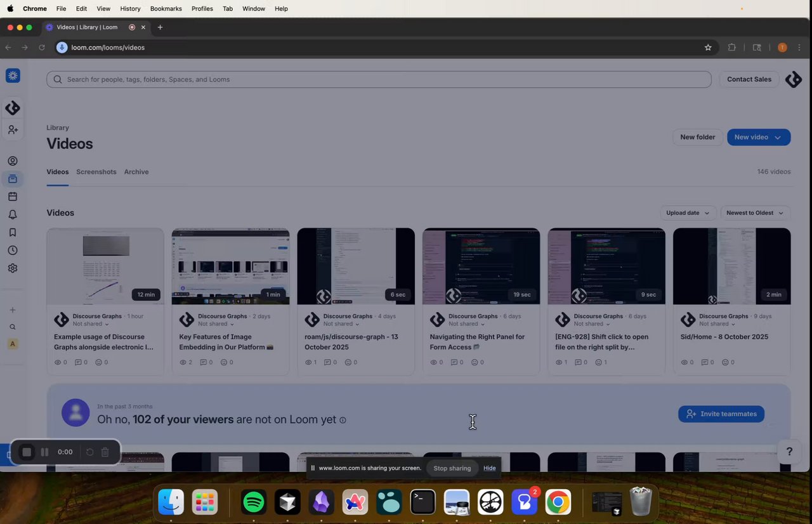The width and height of the screenshot is (812, 524).
Task: Open Trash in the Dock
Action: click(641, 502)
